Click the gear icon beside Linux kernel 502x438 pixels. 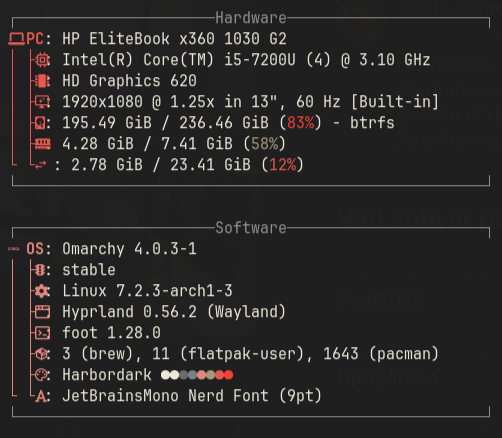42,291
